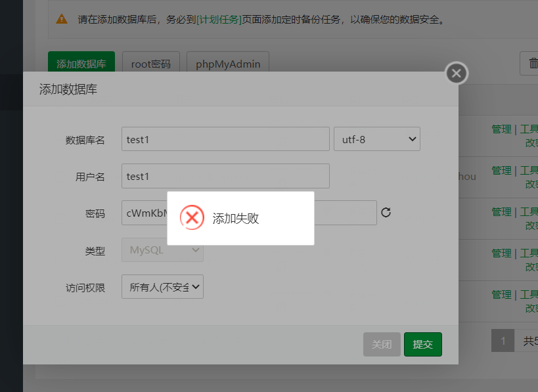Click the 数据库名 label
The height and width of the screenshot is (392, 538).
pos(85,140)
